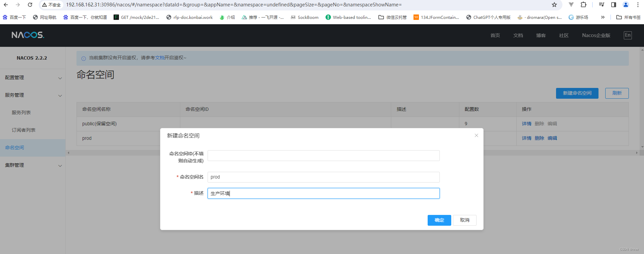This screenshot has height=254, width=644.
Task: Click the 刷新 button
Action: pyautogui.click(x=617, y=93)
